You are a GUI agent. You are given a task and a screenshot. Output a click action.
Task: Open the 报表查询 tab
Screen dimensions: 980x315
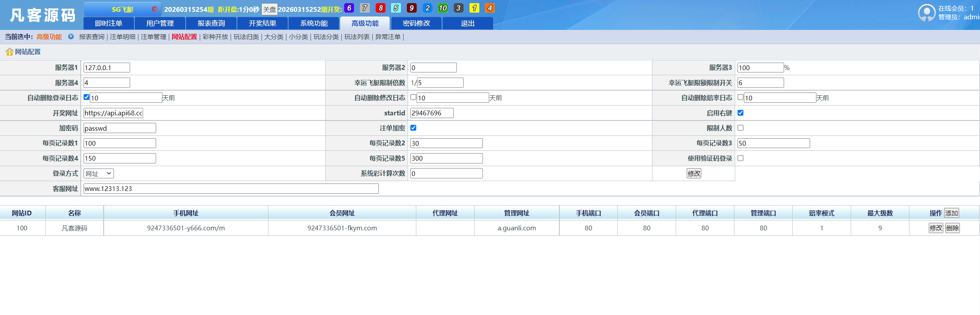[211, 23]
